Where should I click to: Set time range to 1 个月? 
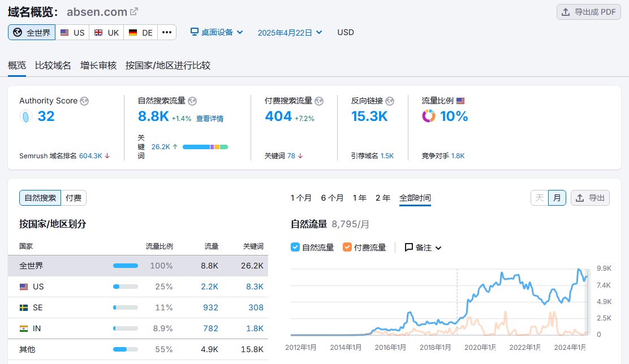[301, 198]
